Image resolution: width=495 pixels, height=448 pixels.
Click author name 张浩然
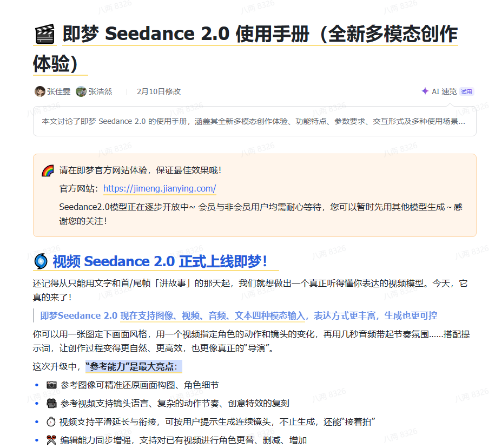(x=101, y=91)
